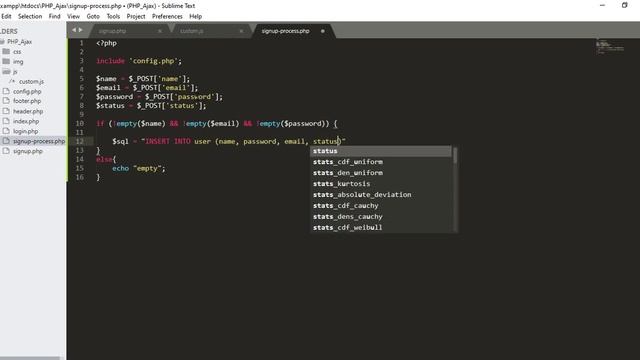Open custom.js in the sidebar
Viewport: 640px width, 360px height.
(x=31, y=82)
